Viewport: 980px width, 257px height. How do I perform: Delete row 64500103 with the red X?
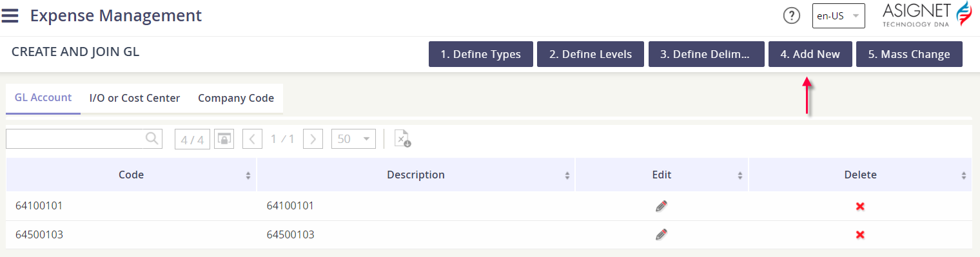pyautogui.click(x=860, y=235)
